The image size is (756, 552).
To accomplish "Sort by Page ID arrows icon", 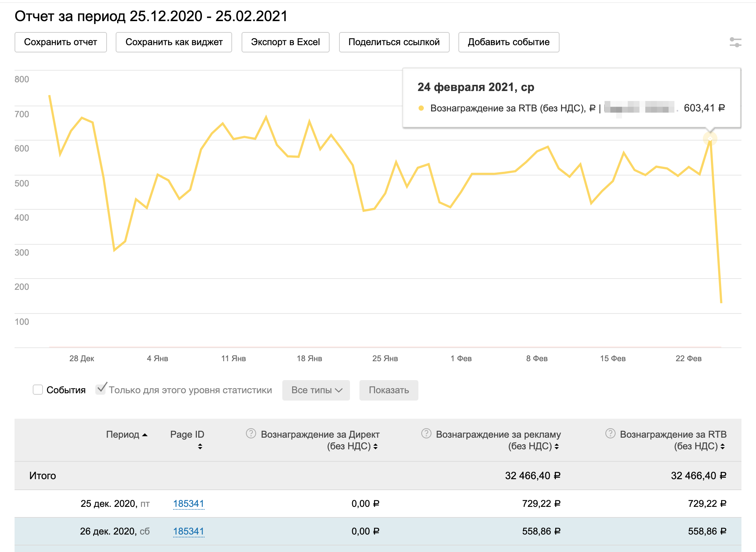I will [x=200, y=446].
